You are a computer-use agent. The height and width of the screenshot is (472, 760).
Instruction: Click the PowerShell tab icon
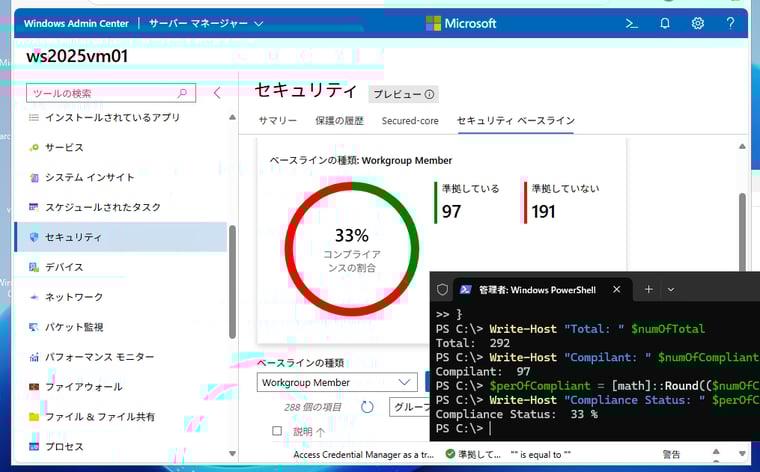[x=466, y=290]
